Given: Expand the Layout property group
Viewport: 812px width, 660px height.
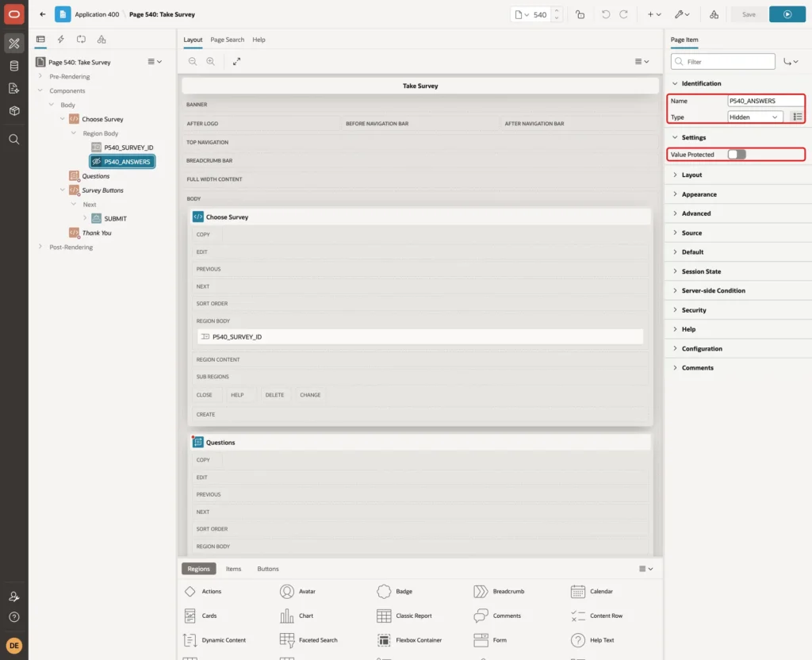Looking at the screenshot, I should pyautogui.click(x=675, y=175).
